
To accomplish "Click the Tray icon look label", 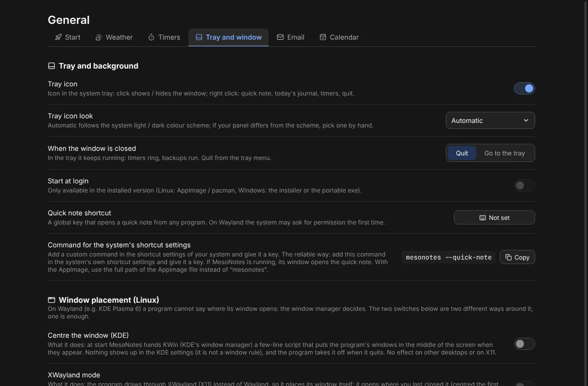I will pyautogui.click(x=70, y=116).
